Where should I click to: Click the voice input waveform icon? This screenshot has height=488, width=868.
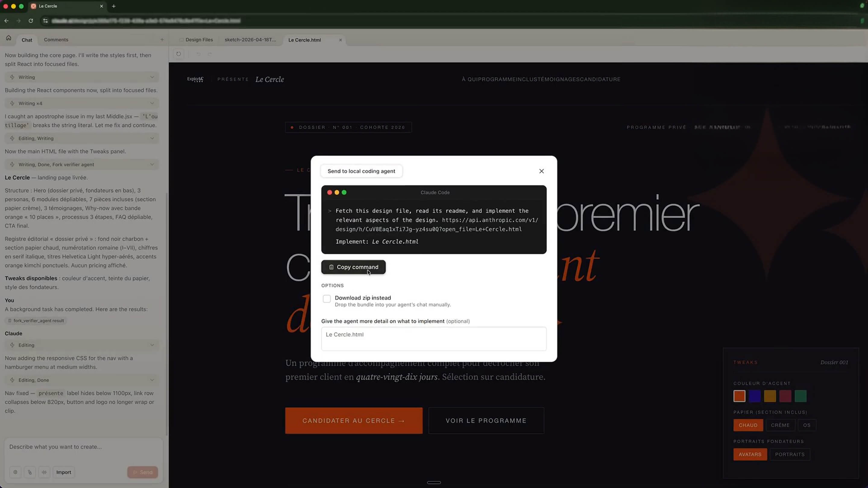coord(44,472)
